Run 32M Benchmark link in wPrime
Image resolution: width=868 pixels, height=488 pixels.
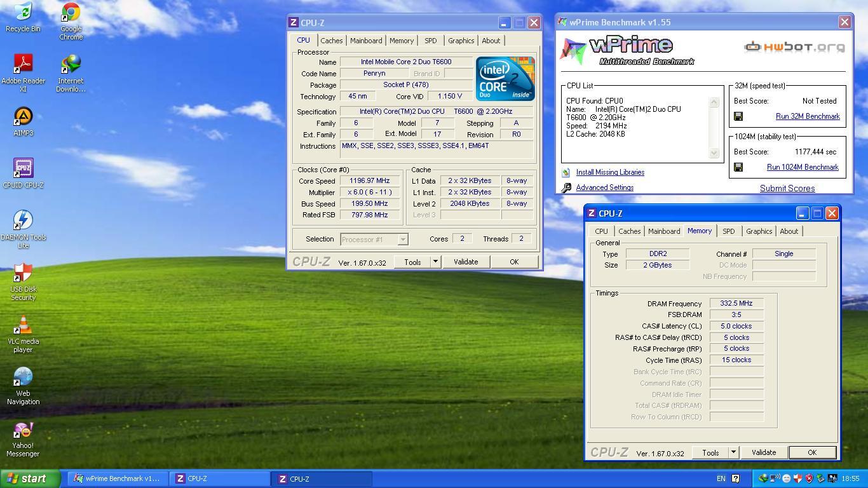[x=808, y=116]
